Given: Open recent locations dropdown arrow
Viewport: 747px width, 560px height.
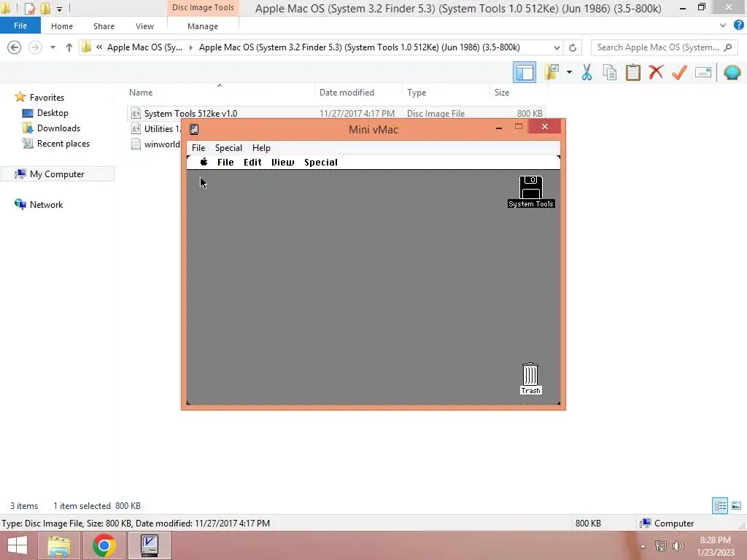Looking at the screenshot, I should (x=53, y=47).
